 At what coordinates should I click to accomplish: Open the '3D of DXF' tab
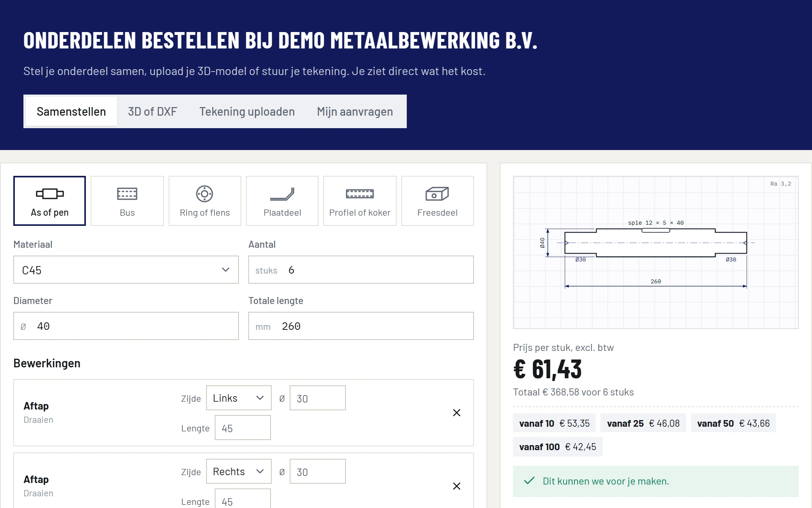(153, 111)
